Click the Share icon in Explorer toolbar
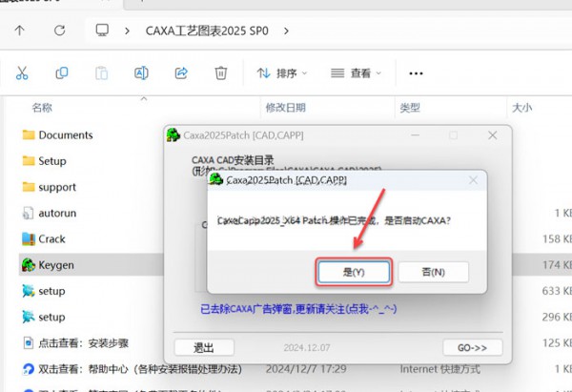572x392 pixels. click(x=181, y=73)
